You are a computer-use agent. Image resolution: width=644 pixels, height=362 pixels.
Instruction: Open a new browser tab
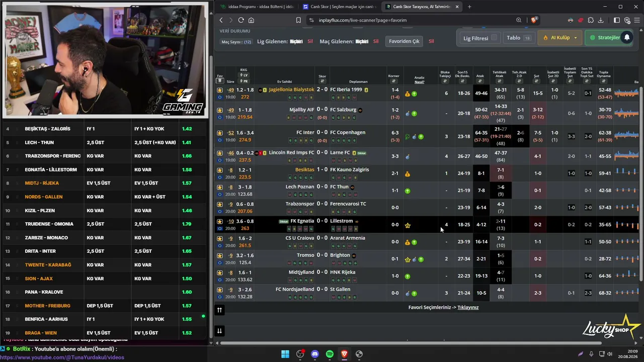click(x=469, y=7)
